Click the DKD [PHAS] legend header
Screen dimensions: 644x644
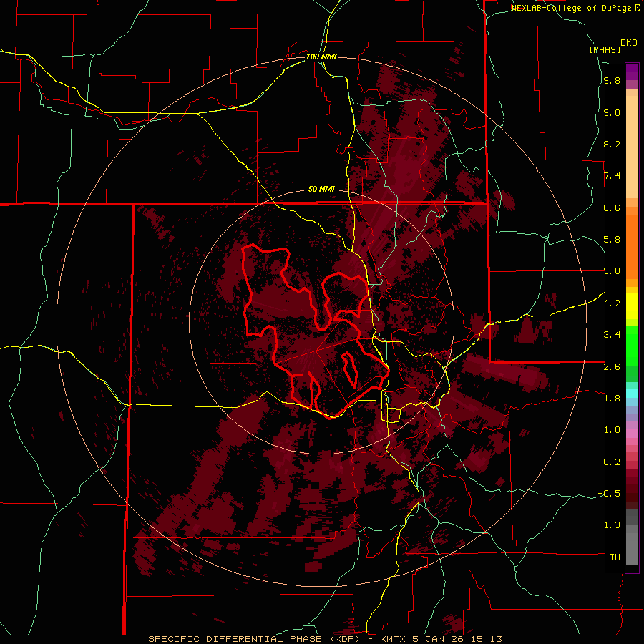pos(613,46)
